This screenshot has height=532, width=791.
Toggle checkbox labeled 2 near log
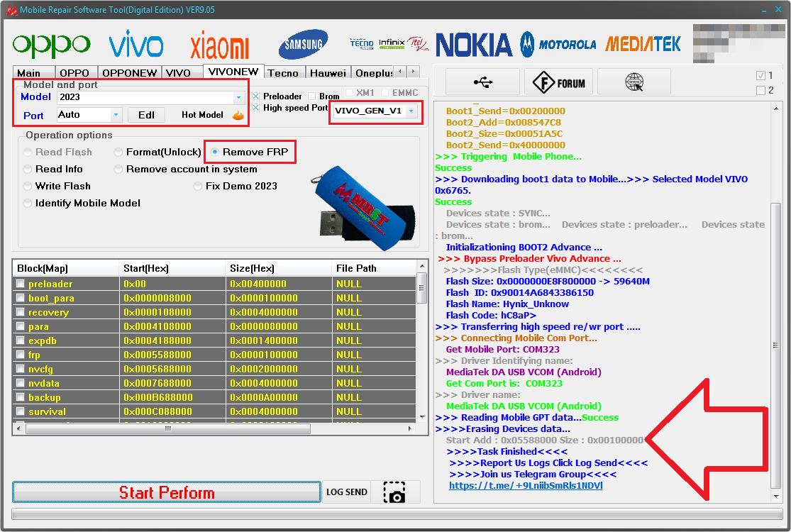tap(760, 90)
